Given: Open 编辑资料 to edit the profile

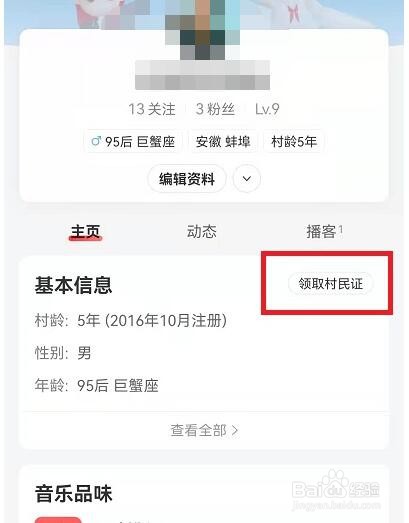Looking at the screenshot, I should pyautogui.click(x=187, y=179).
